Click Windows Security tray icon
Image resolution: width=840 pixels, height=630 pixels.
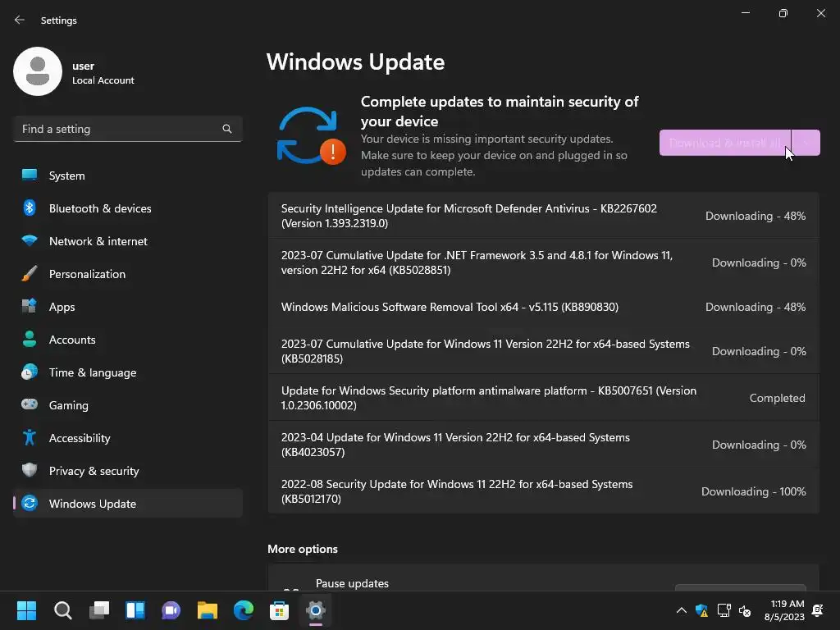point(702,610)
